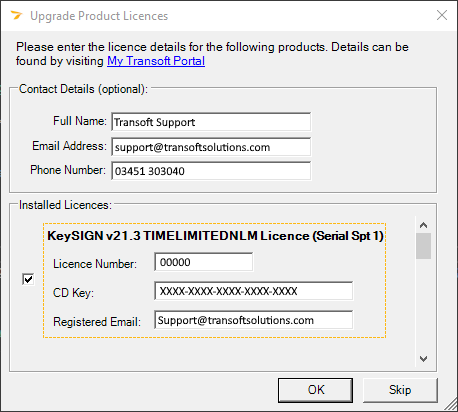The image size is (458, 412).
Task: Click the resize grip in dialog corner
Action: 451,404
